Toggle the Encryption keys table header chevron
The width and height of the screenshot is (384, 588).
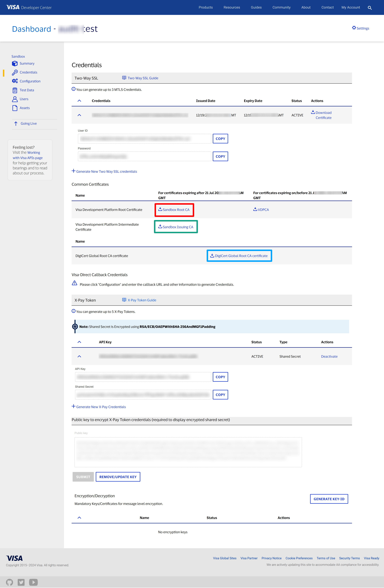tap(79, 518)
